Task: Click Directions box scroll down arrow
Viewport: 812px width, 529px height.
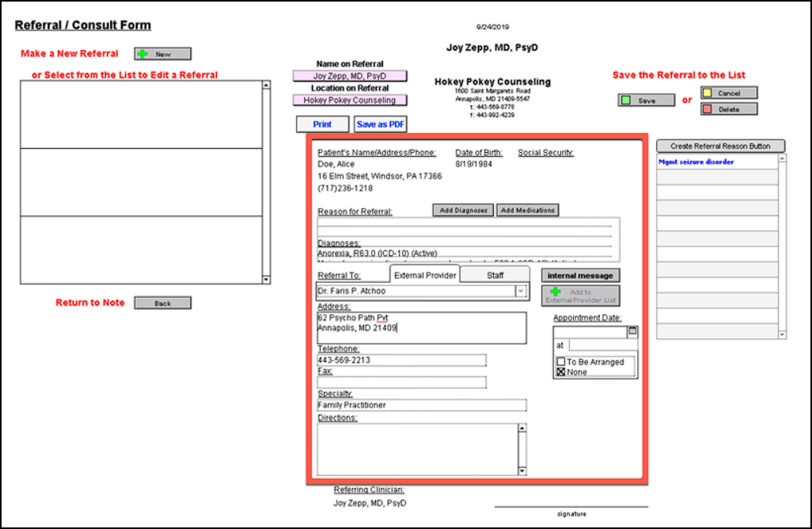Action: [522, 471]
